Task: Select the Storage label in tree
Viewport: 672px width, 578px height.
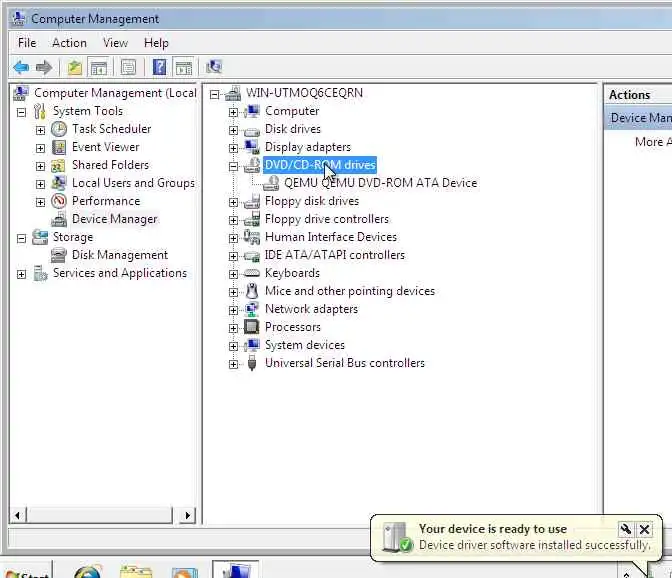Action: [x=72, y=237]
